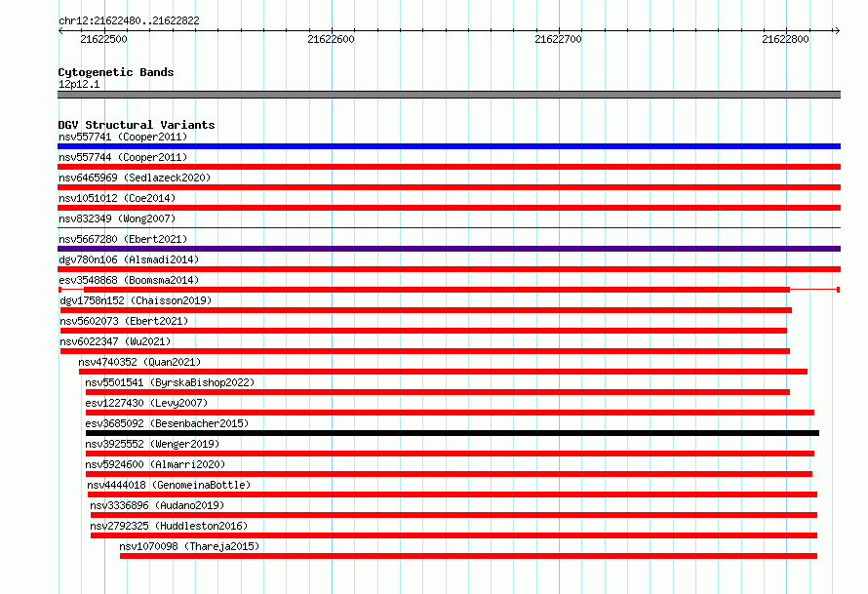Click the red nsv557744 variant bar
Screen dimensions: 868x594
coord(449,167)
